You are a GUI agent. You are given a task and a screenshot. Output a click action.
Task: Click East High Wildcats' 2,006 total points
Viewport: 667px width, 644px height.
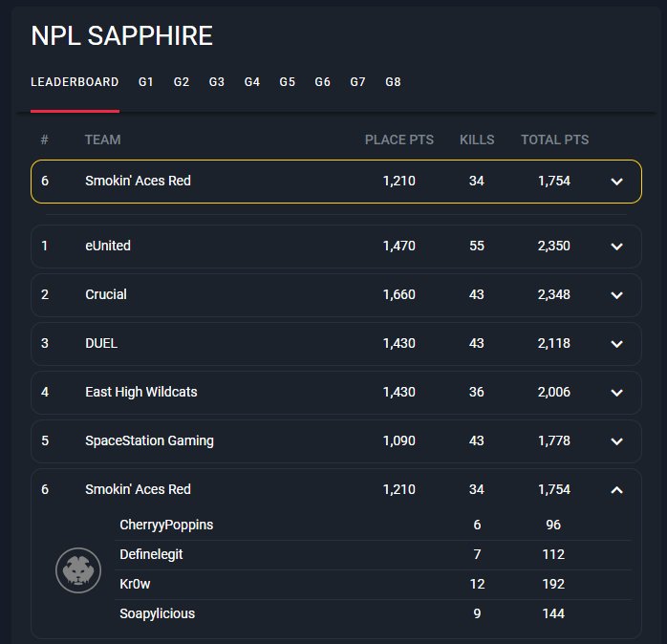(554, 392)
